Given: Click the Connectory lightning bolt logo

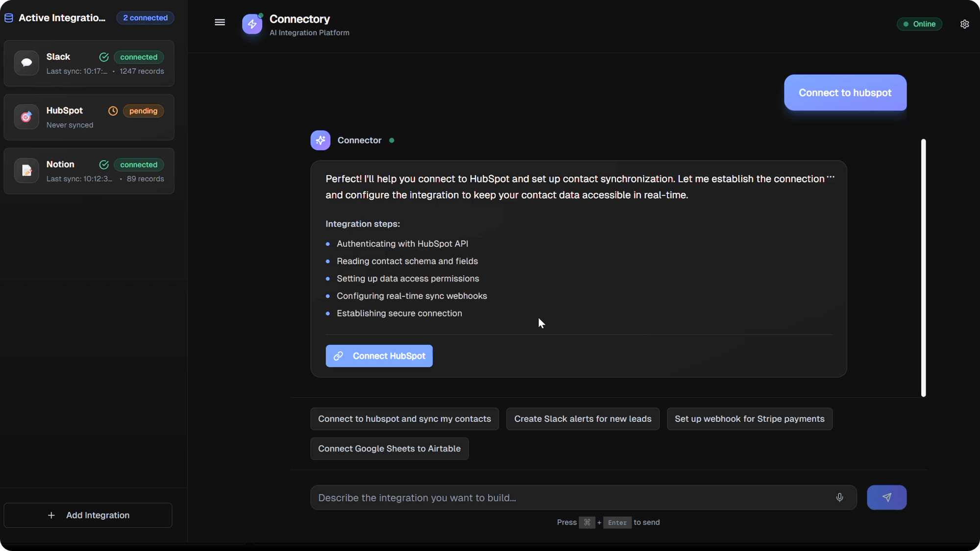Looking at the screenshot, I should [252, 24].
